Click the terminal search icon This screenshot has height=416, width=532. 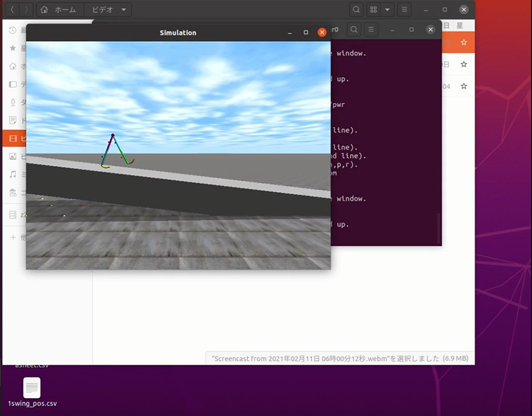point(354,30)
